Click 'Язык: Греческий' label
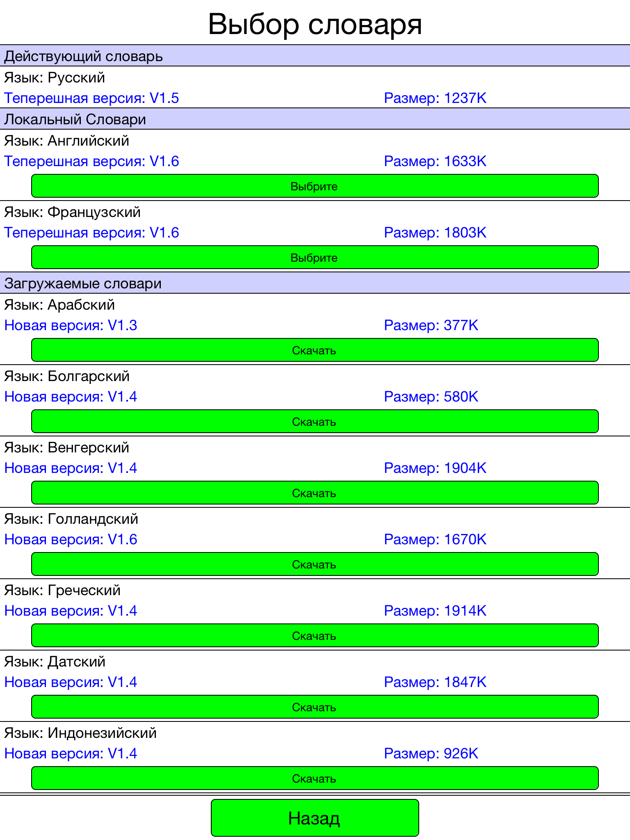 click(62, 590)
